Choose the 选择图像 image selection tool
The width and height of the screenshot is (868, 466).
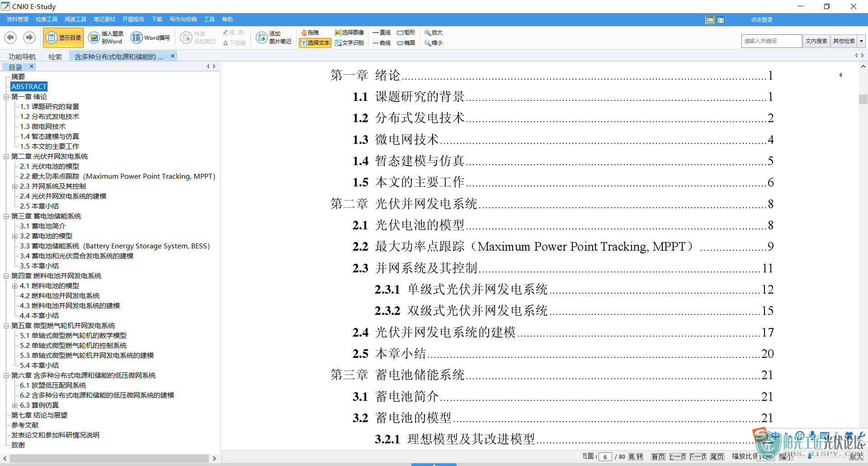pyautogui.click(x=349, y=33)
